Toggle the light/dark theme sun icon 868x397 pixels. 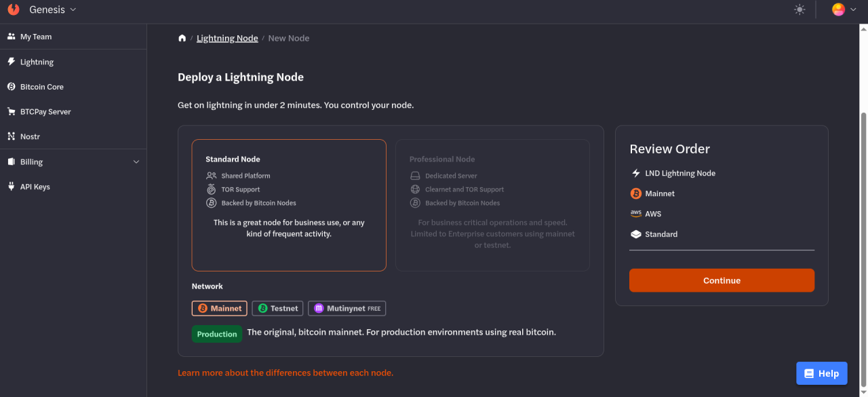tap(800, 10)
